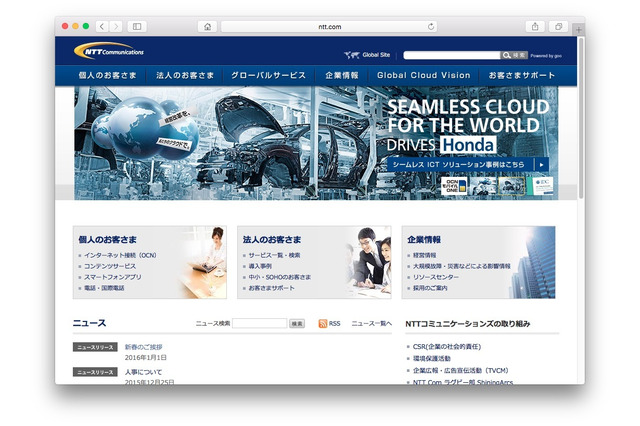
Task: Open 経営情報 link
Action: [x=424, y=255]
